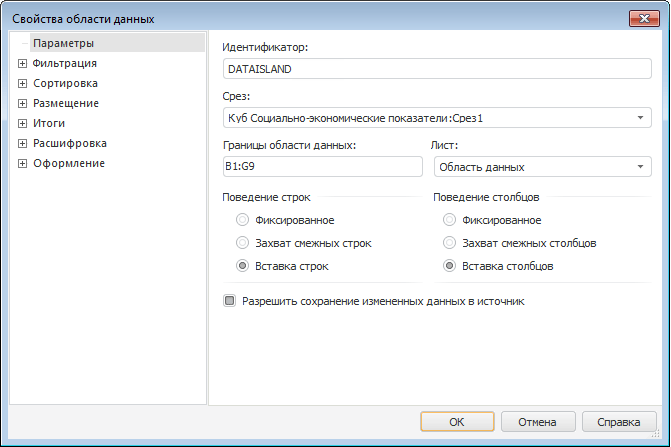Choose Захват смежных столбцов option
Viewport: 671px width, 447px height.
[450, 243]
